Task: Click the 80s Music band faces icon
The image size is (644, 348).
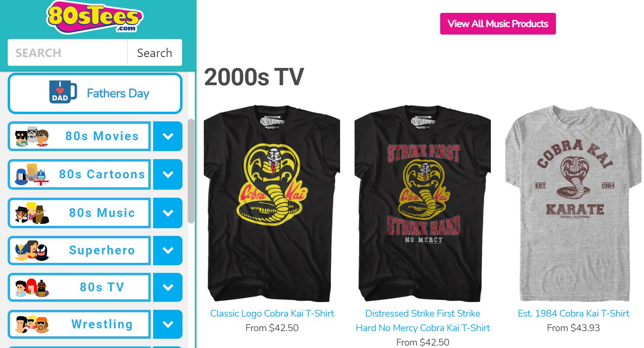Action: [32, 213]
